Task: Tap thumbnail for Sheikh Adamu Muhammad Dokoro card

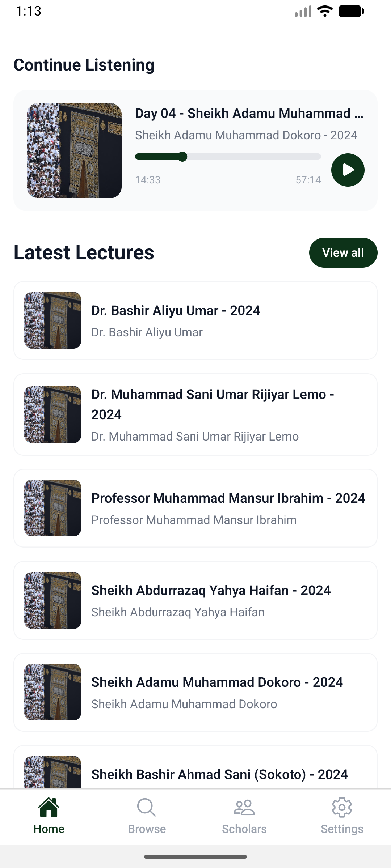Action: coord(52,692)
